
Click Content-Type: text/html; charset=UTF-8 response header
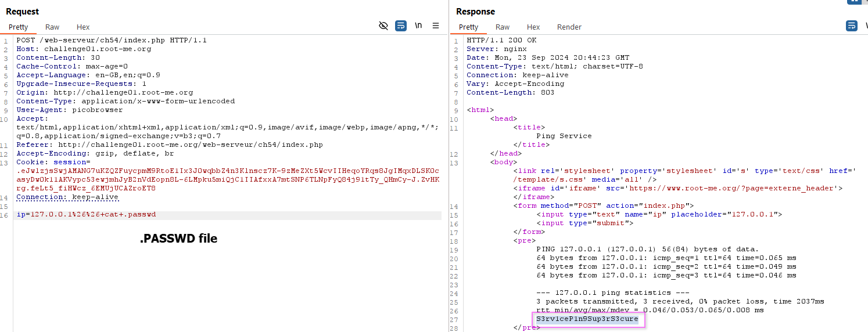coord(555,66)
